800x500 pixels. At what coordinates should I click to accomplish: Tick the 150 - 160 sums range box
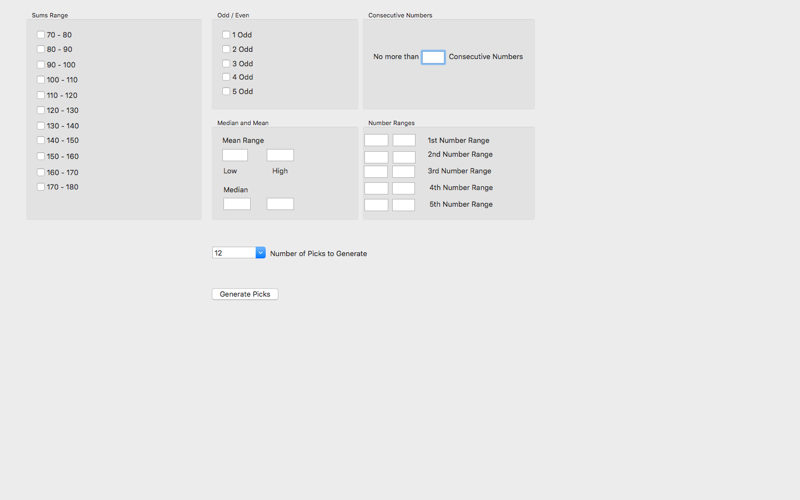(x=41, y=156)
